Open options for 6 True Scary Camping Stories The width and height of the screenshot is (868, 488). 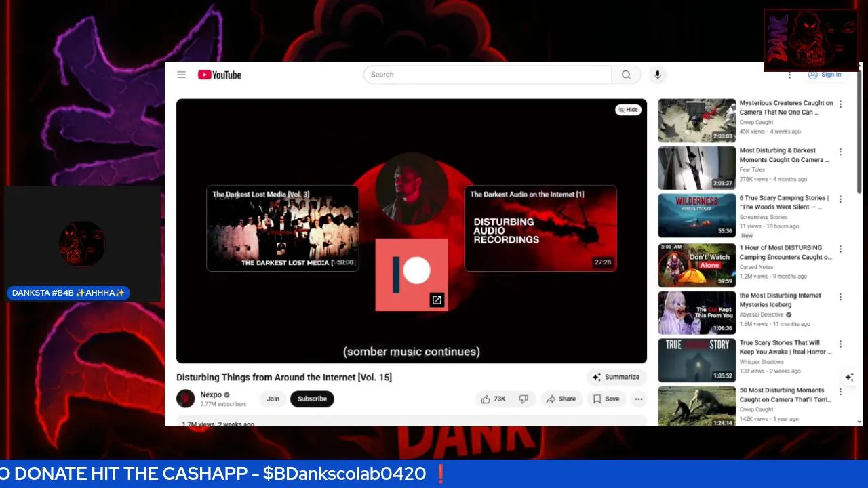pos(840,199)
